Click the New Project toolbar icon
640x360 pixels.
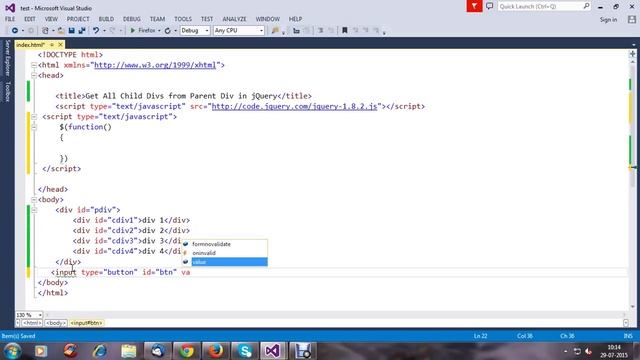click(45, 31)
